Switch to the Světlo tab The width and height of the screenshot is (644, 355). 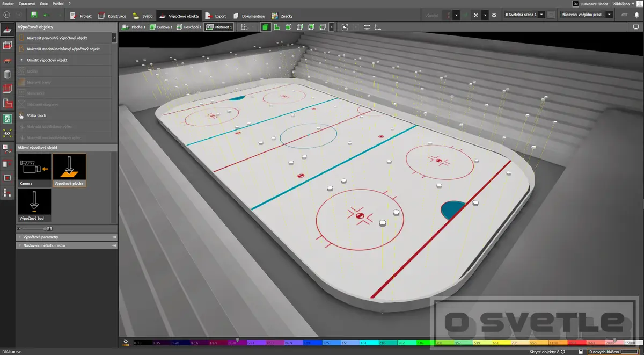pyautogui.click(x=143, y=16)
